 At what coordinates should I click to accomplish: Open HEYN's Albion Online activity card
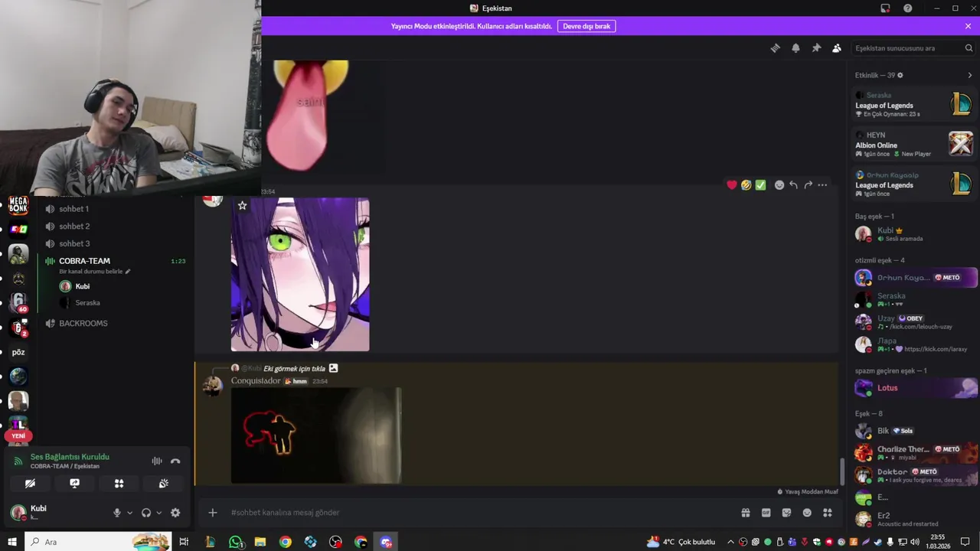pyautogui.click(x=913, y=144)
